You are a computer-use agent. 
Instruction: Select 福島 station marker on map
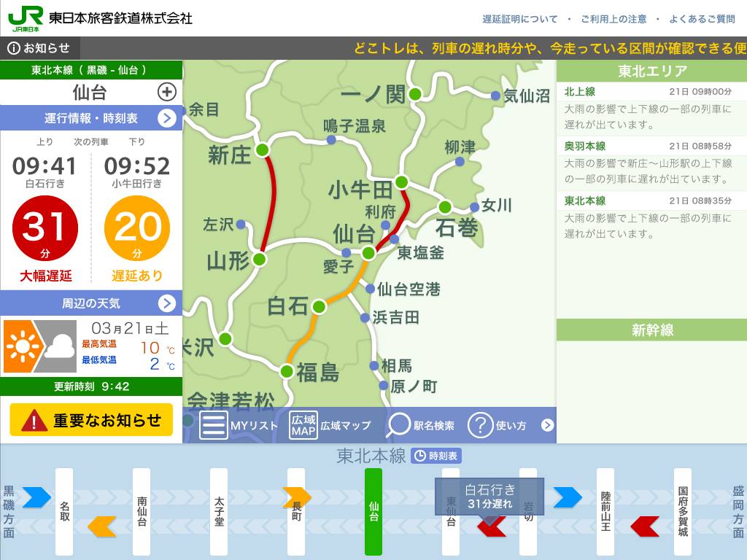coord(286,371)
